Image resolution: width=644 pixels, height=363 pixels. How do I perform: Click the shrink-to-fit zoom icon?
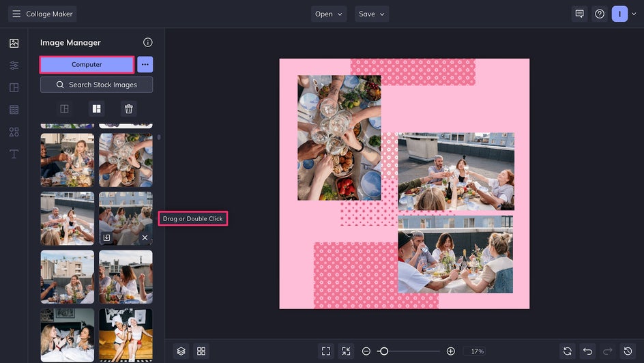pos(347,351)
